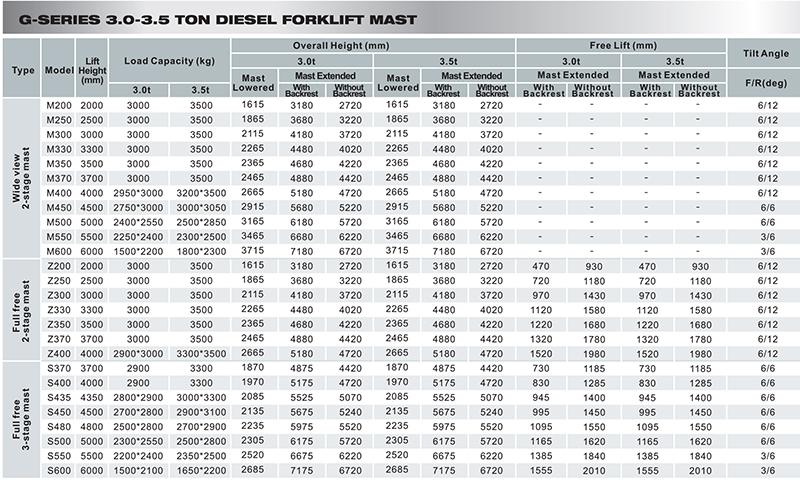The image size is (800, 480).
Task: Select the 2500*2800 cell in the S480 row
Action: [x=138, y=427]
